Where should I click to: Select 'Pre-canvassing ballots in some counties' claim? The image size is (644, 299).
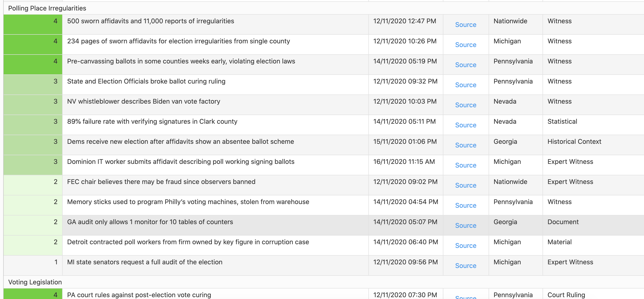[181, 61]
